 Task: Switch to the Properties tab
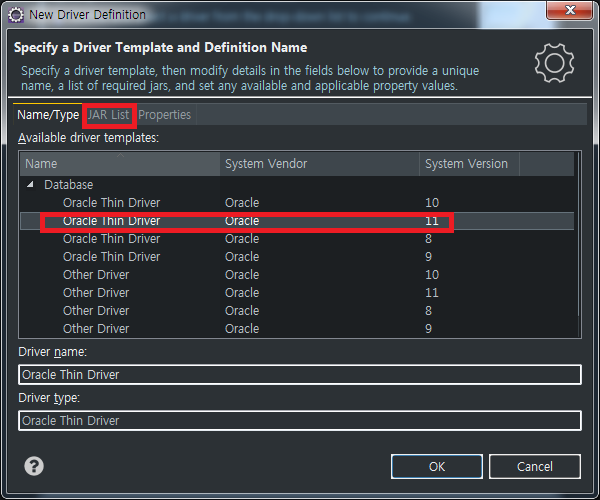coord(165,115)
